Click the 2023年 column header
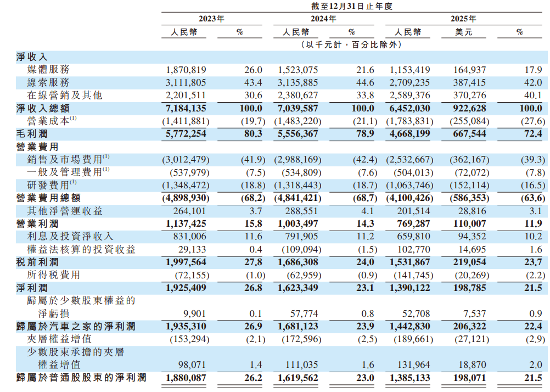The height and width of the screenshot is (392, 550). pyautogui.click(x=211, y=19)
